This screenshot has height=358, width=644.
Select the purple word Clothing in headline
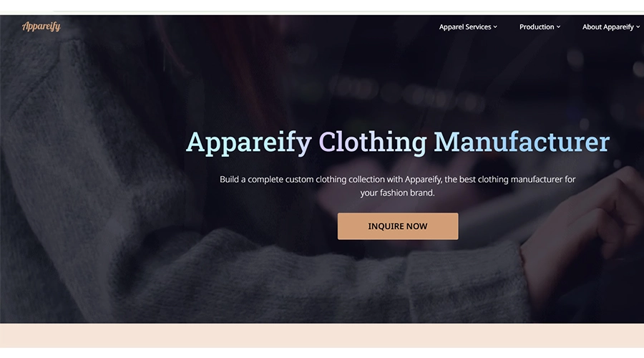373,142
